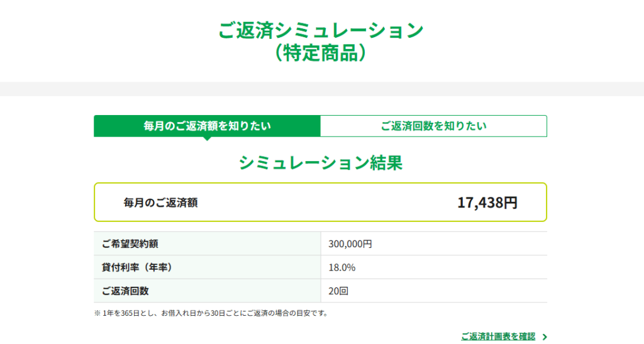Click the 18.0% interest rate value

(x=342, y=267)
